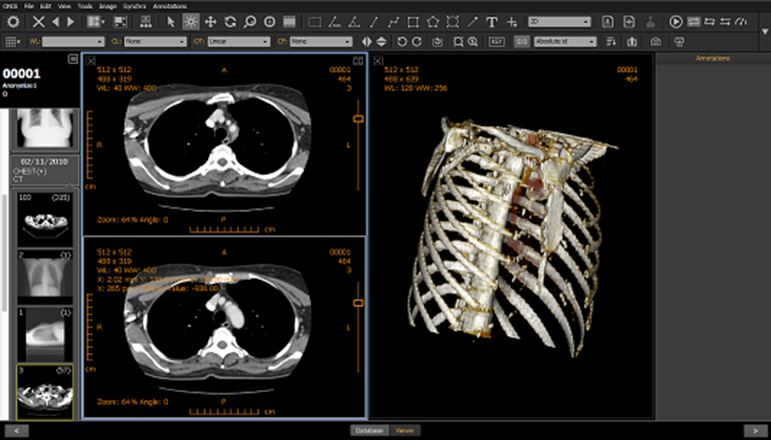
Task: Rotate image clockwise
Action: coord(417,42)
